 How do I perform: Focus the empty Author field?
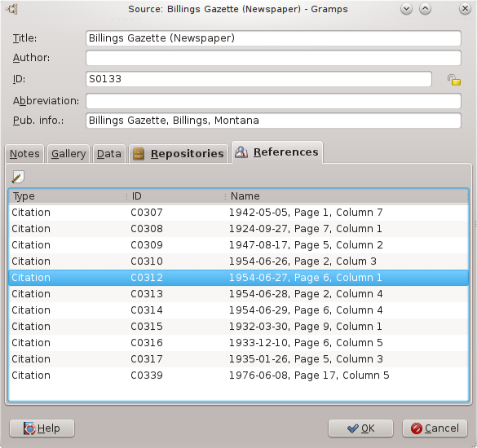click(x=273, y=58)
